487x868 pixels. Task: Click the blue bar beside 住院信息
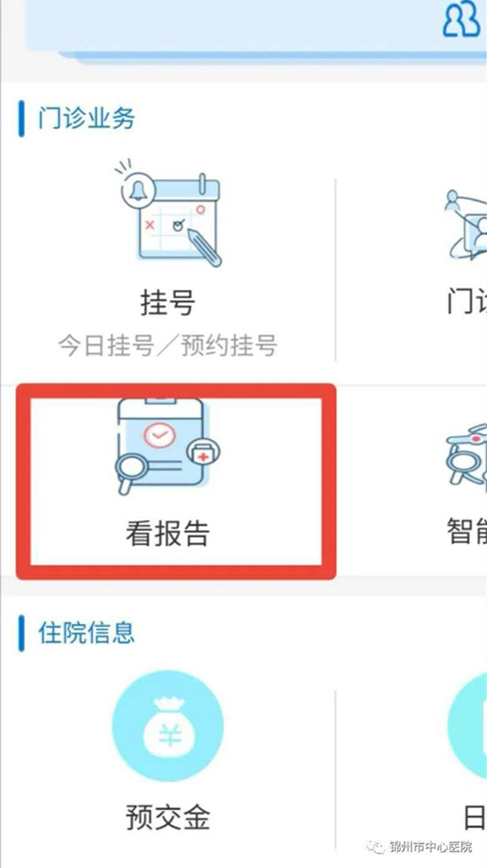[21, 632]
